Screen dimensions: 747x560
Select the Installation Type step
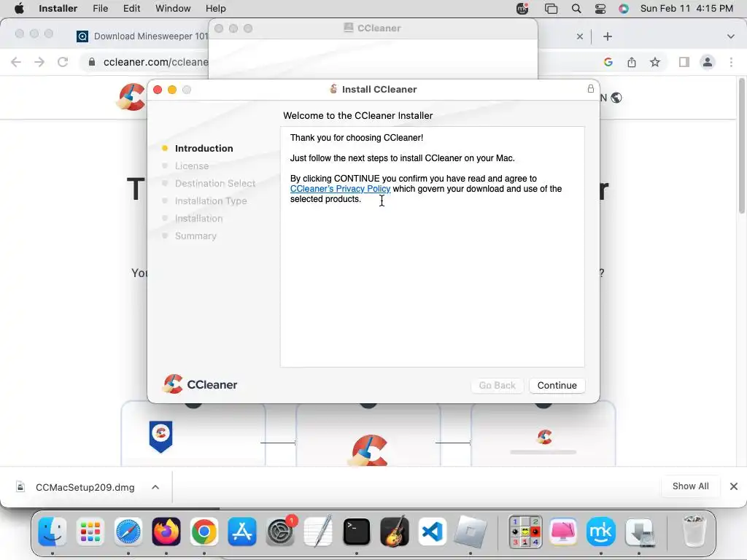pyautogui.click(x=211, y=201)
